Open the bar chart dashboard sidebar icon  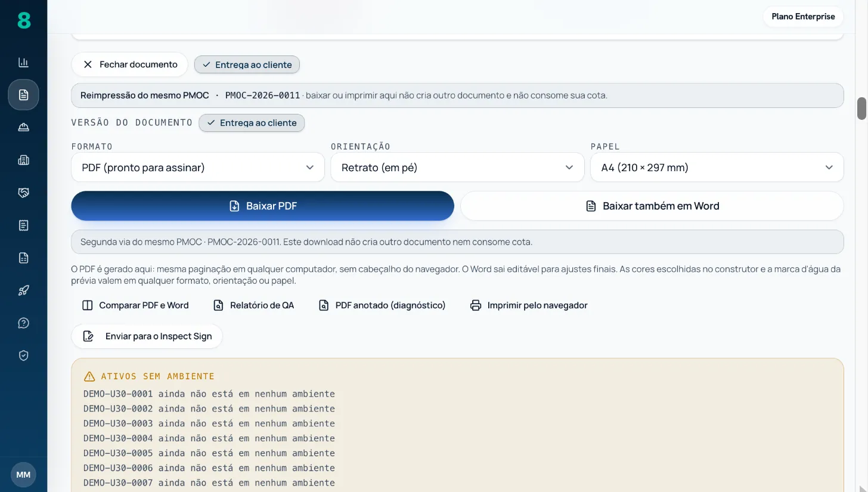click(23, 62)
